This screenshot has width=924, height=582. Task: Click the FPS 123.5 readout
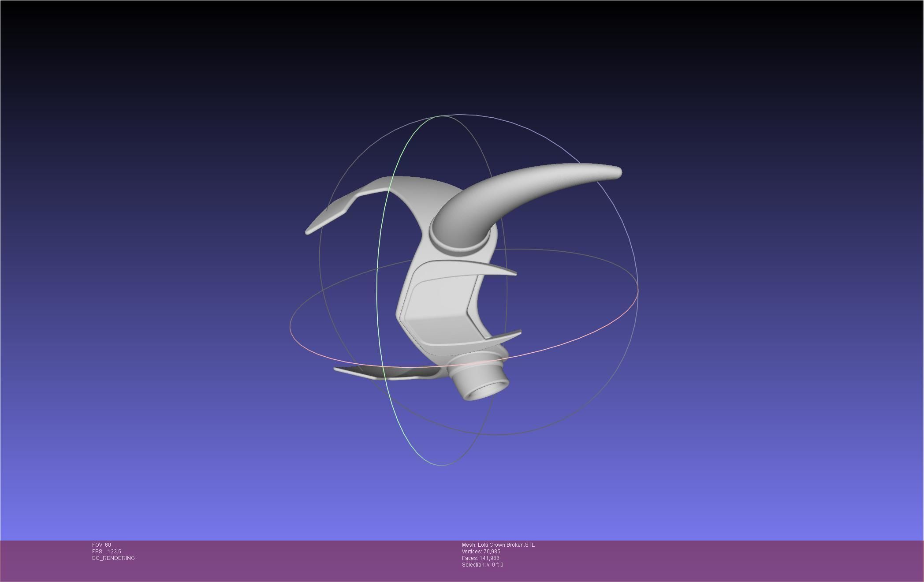[x=107, y=552]
